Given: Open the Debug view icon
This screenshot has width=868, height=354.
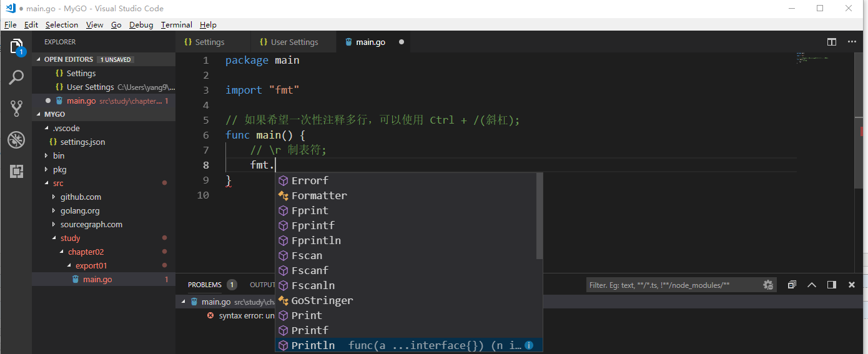Looking at the screenshot, I should [x=16, y=140].
